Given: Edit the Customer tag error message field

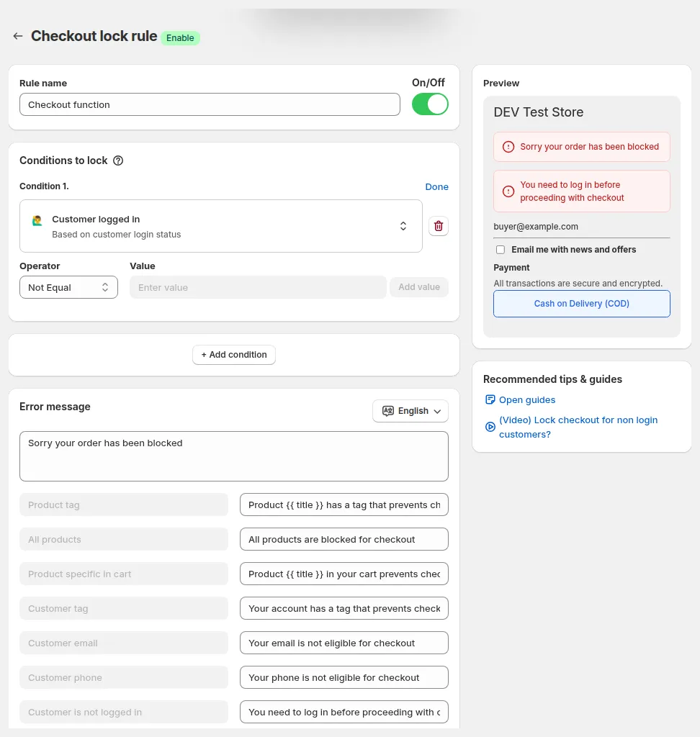Looking at the screenshot, I should point(344,608).
